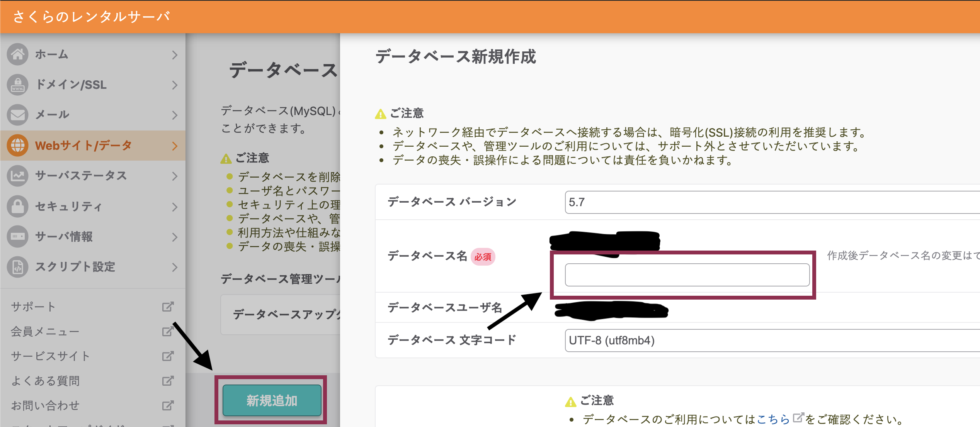Open the お問い合わせ link
The width and height of the screenshot is (980, 427).
(45, 405)
